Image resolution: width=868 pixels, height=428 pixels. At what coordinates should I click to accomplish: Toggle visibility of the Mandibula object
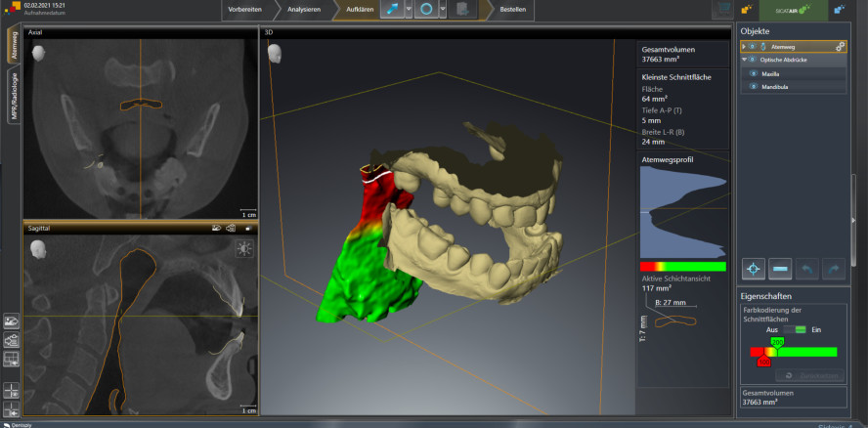pos(752,86)
